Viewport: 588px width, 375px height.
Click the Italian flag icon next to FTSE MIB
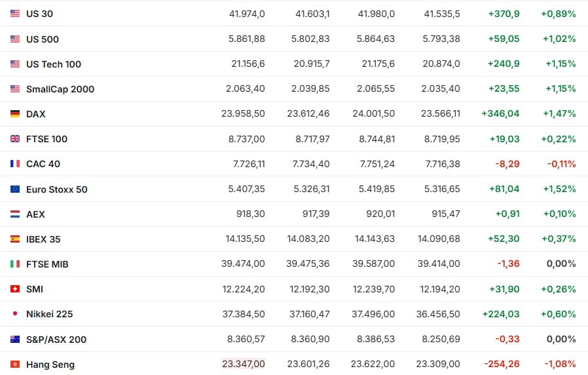point(15,264)
